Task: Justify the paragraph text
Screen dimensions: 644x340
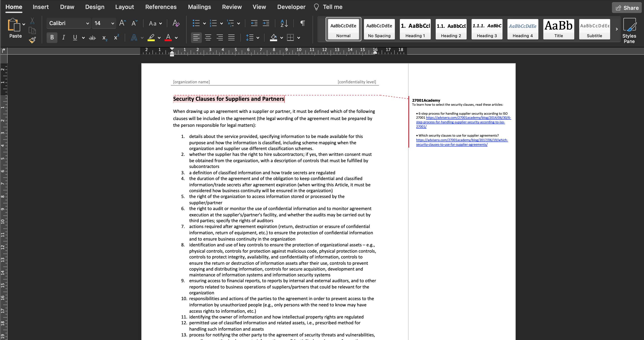Action: click(231, 37)
